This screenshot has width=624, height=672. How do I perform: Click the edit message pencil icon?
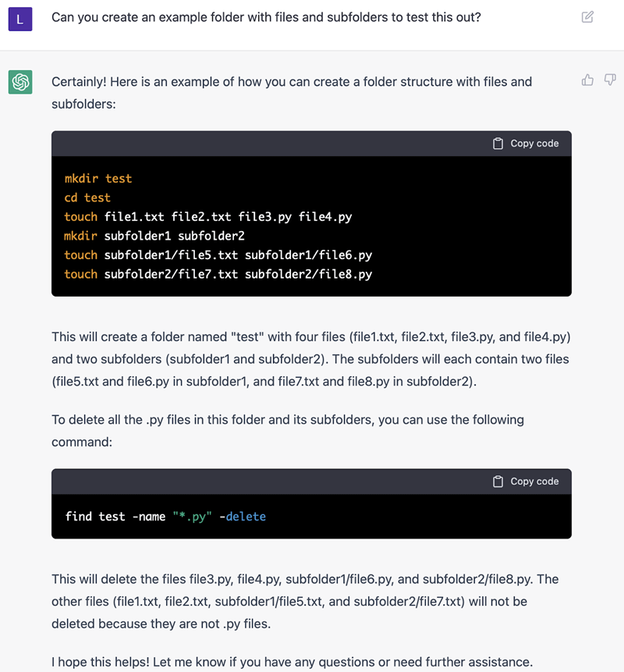coord(588,17)
